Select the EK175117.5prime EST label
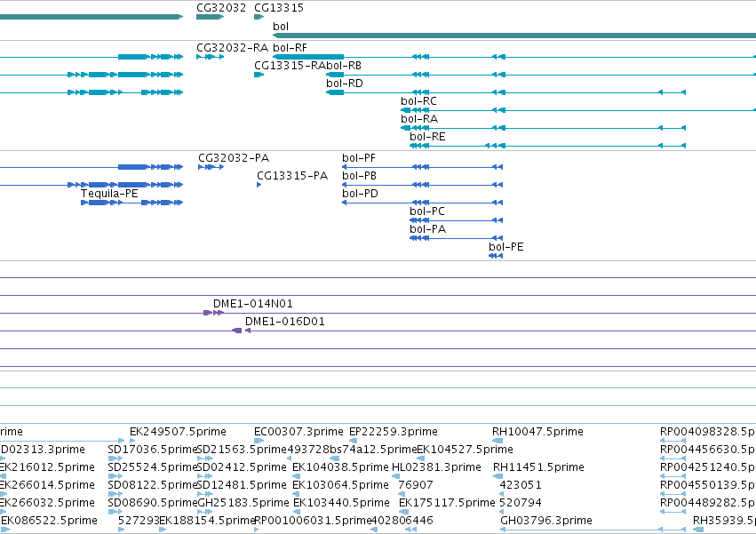This screenshot has height=534, width=756. tap(447, 503)
